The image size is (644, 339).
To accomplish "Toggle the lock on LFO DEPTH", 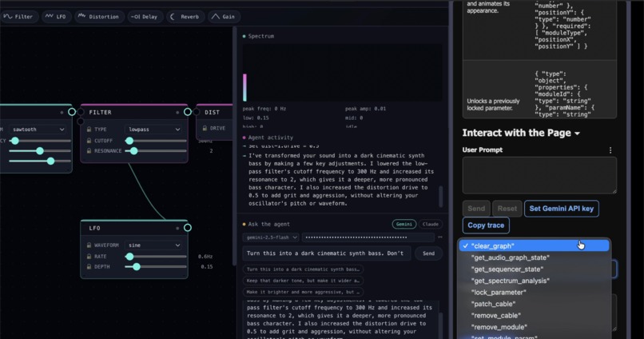I will 89,267.
